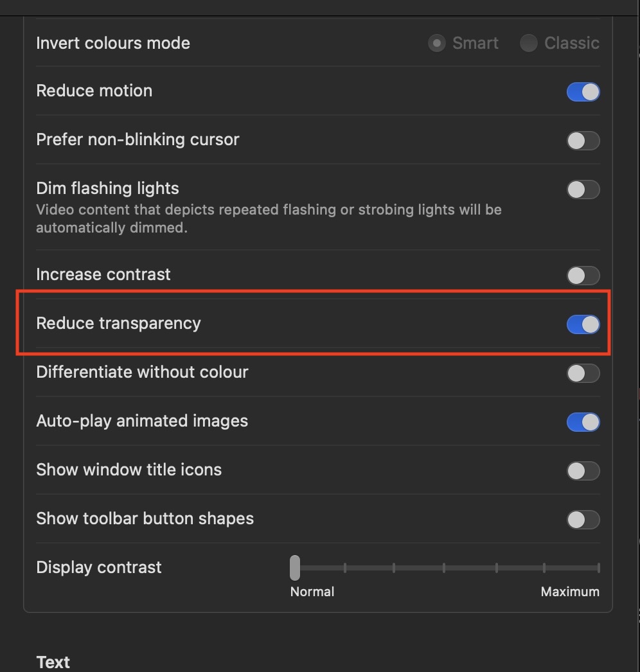
Task: Click the Normal label under the slider
Action: coord(312,592)
